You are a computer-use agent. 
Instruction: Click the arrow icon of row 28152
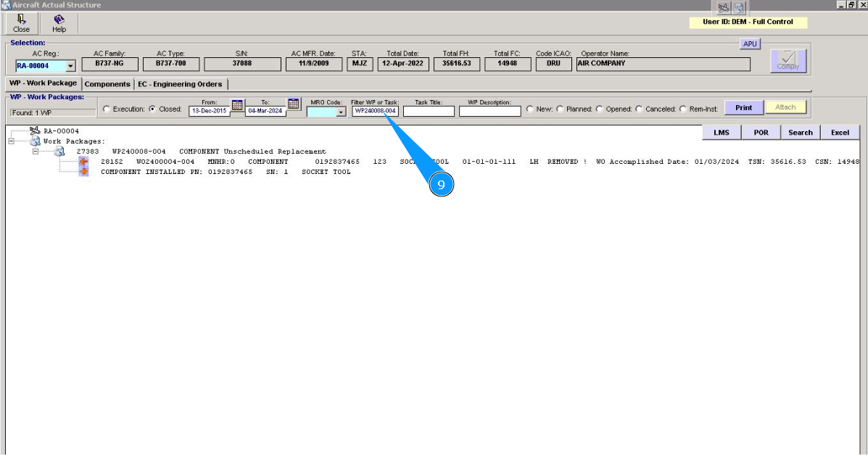[x=83, y=162]
